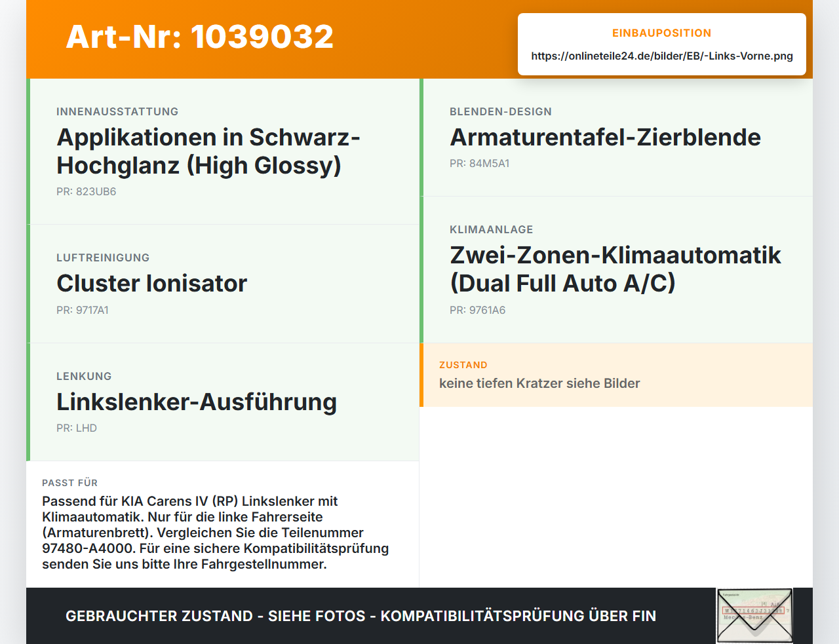Select Applikationen in Schwarz-Hochglanz title
This screenshot has width=839, height=644.
click(208, 151)
